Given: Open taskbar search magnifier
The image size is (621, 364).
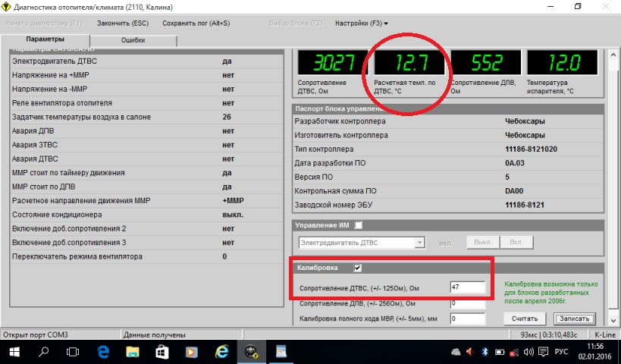Looking at the screenshot, I should [x=44, y=352].
